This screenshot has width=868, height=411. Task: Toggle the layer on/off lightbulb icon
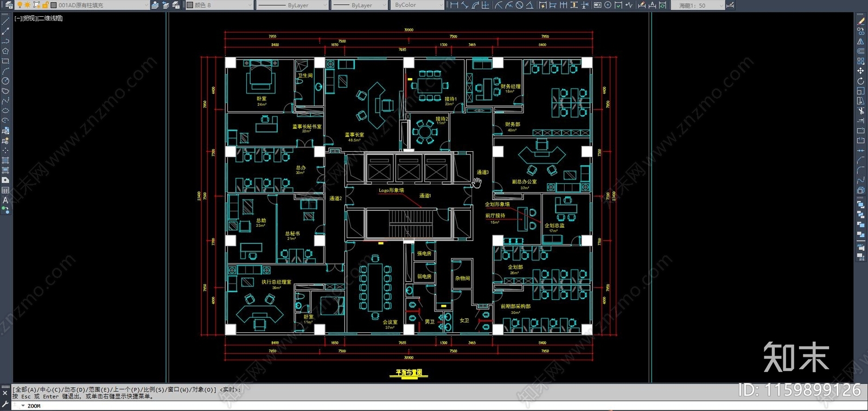[x=20, y=5]
